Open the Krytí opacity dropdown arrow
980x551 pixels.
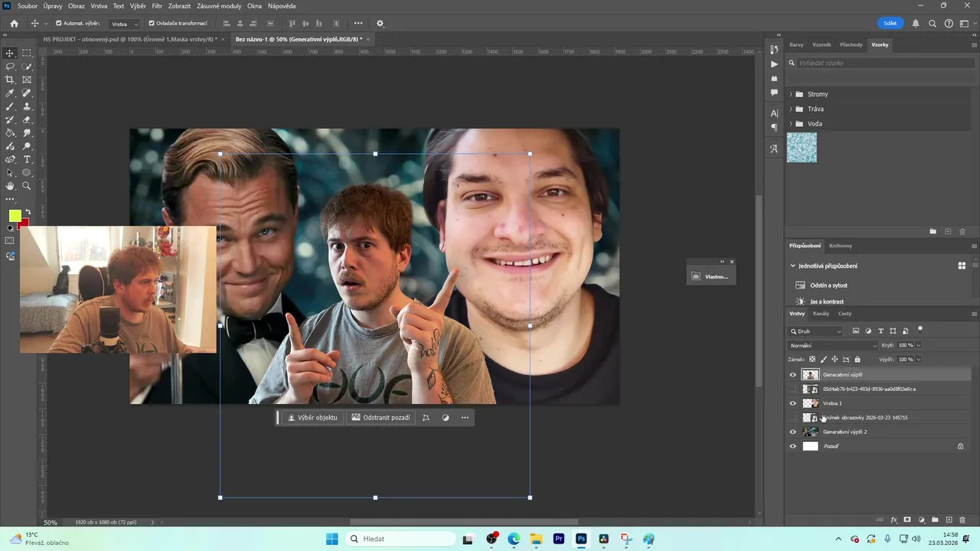[x=918, y=345]
